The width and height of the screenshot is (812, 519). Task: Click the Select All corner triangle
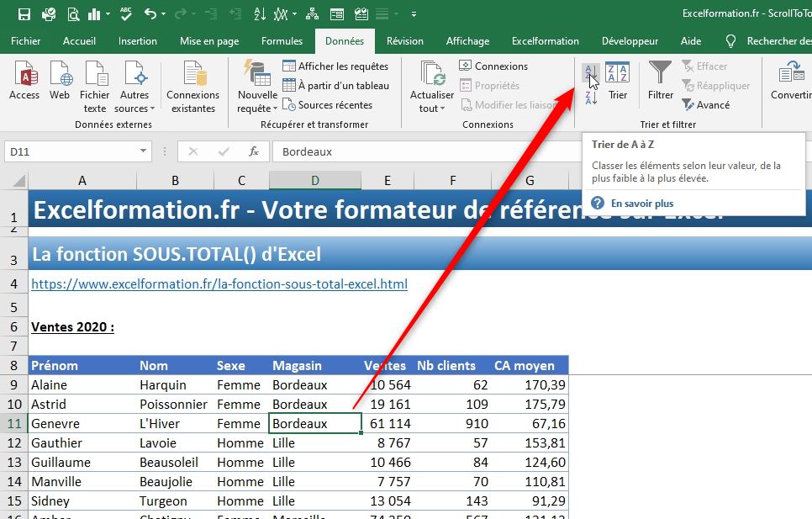[18, 181]
